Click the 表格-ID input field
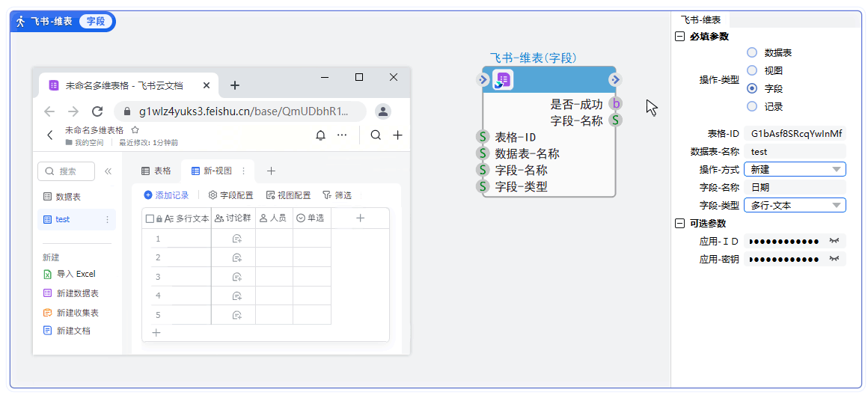The image size is (868, 398). (795, 133)
